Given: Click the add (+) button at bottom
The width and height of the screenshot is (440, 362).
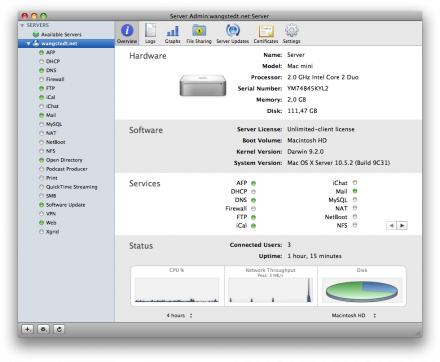Looking at the screenshot, I should 27,329.
